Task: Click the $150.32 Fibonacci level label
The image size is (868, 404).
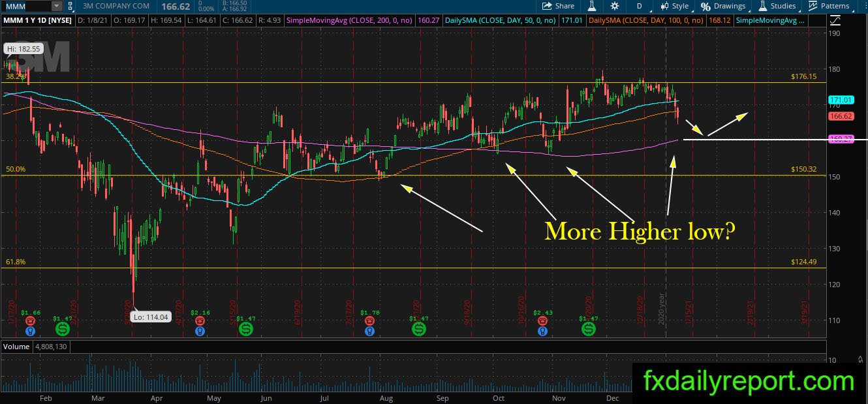Action: point(804,169)
